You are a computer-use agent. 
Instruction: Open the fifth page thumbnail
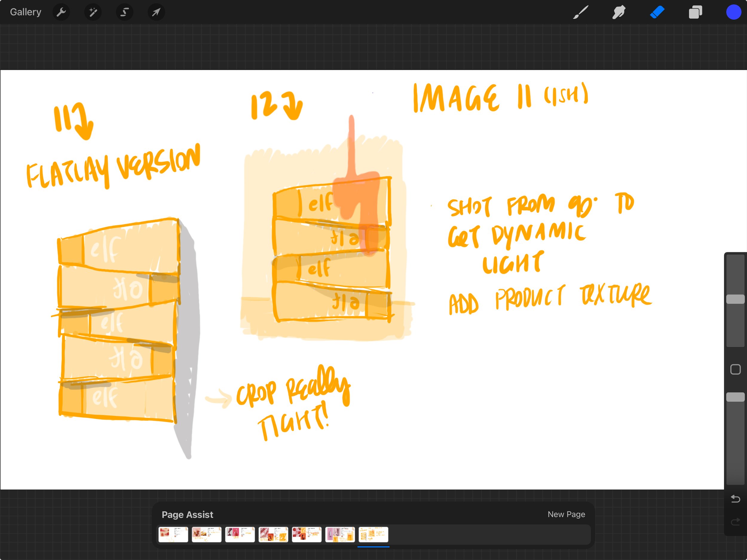click(x=307, y=534)
